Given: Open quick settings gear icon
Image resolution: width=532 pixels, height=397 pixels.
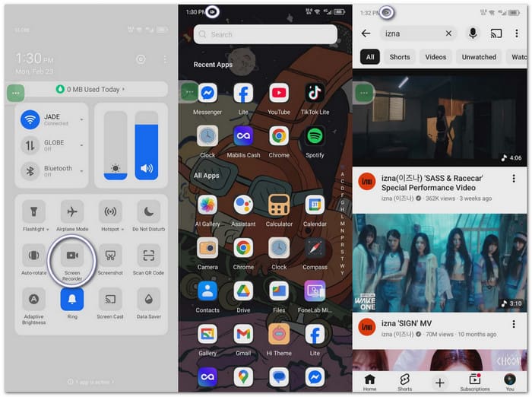Looking at the screenshot, I should point(141,59).
